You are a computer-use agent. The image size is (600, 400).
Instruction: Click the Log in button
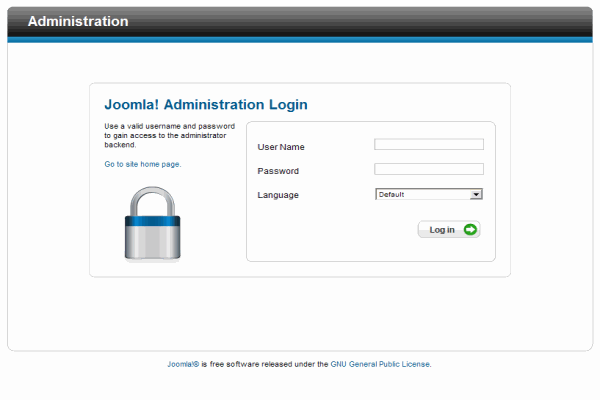pyautogui.click(x=449, y=230)
